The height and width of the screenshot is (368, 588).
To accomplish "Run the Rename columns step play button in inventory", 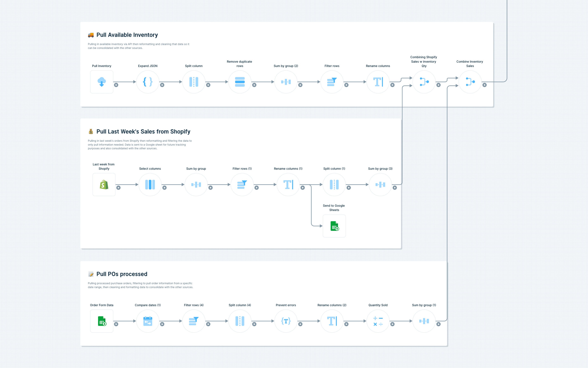I will [393, 85].
